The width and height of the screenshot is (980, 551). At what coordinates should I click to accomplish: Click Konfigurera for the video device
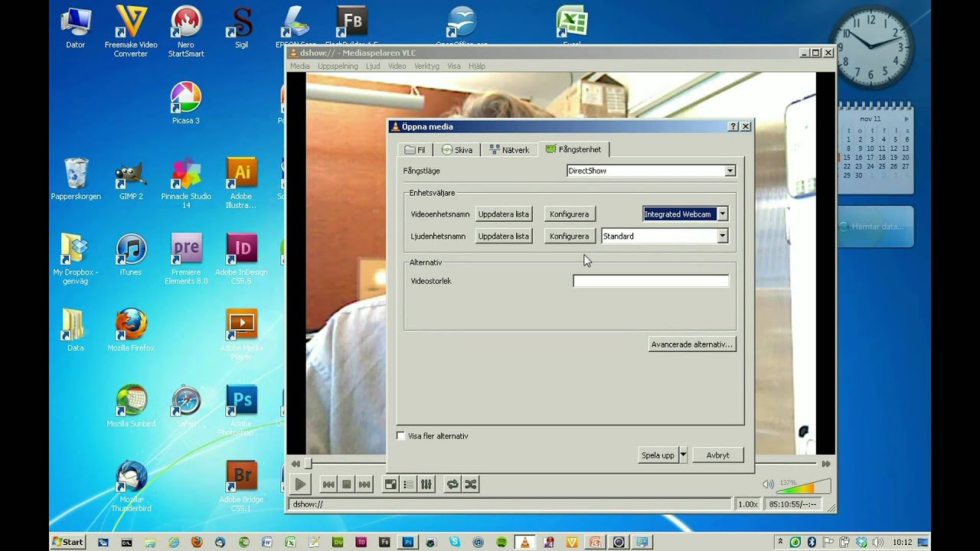pyautogui.click(x=570, y=214)
